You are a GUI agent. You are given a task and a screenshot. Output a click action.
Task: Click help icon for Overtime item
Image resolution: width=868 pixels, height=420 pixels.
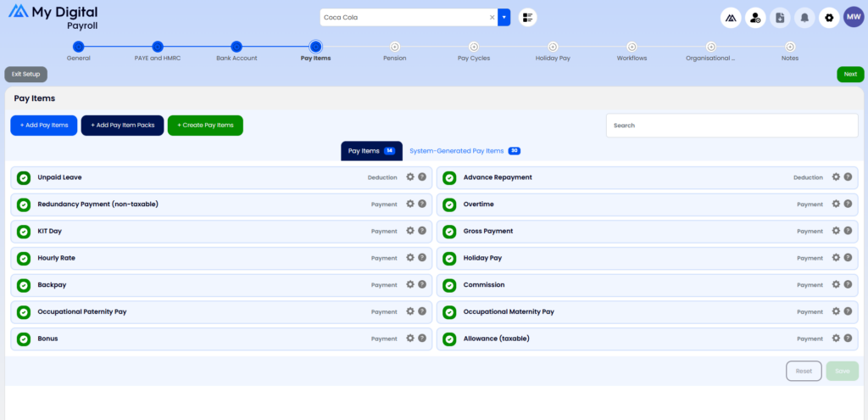tap(847, 204)
